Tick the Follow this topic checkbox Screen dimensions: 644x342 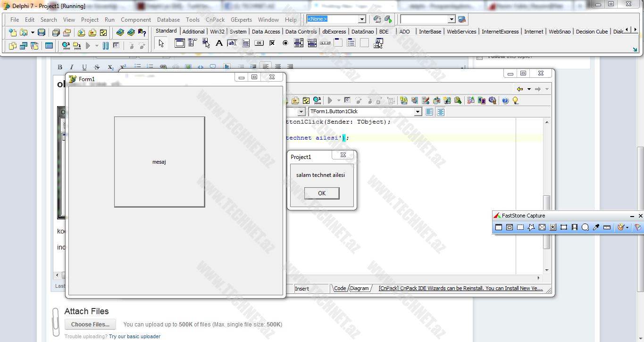coord(480,57)
